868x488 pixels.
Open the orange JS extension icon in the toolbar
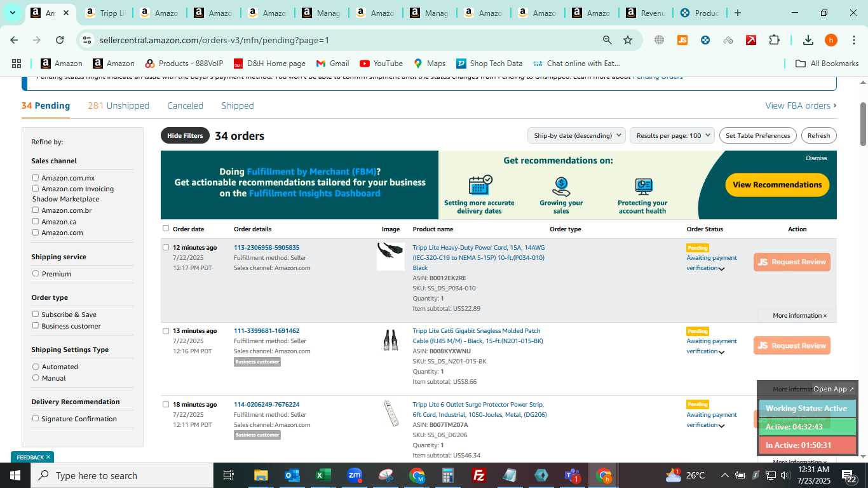click(682, 40)
